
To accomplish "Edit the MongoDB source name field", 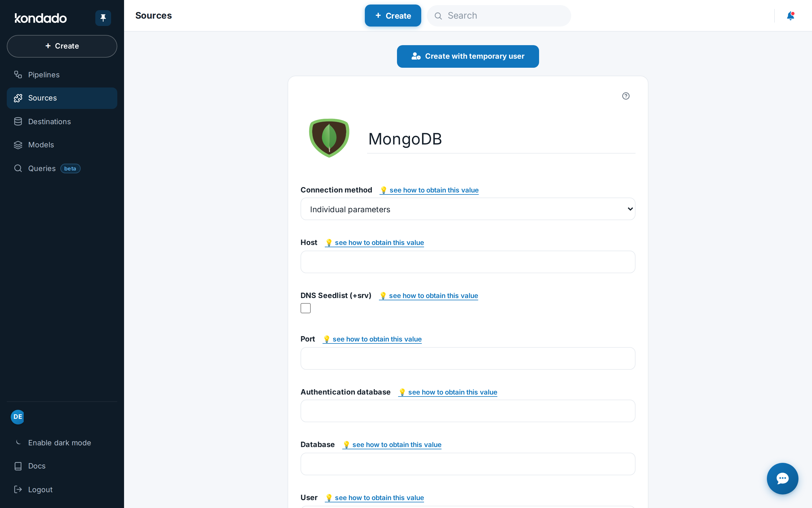I will (x=501, y=139).
